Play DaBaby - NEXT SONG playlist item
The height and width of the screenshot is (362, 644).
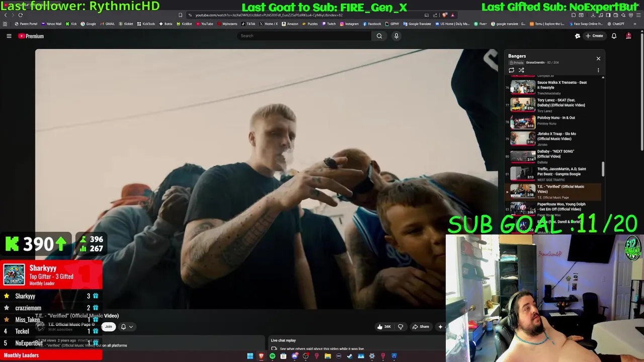(553, 156)
